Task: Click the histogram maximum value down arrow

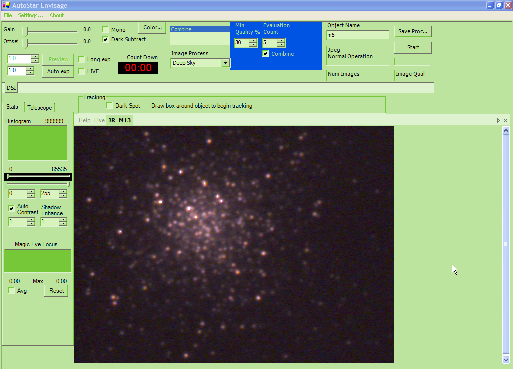Action: point(63,196)
